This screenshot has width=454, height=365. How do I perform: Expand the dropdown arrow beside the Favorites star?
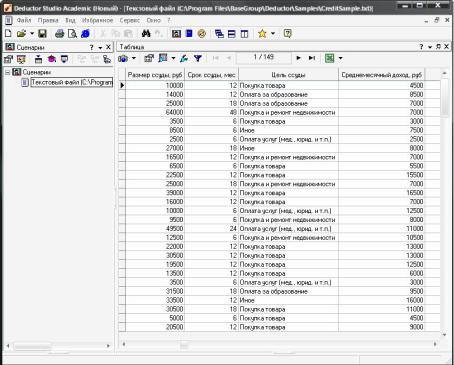(273, 33)
